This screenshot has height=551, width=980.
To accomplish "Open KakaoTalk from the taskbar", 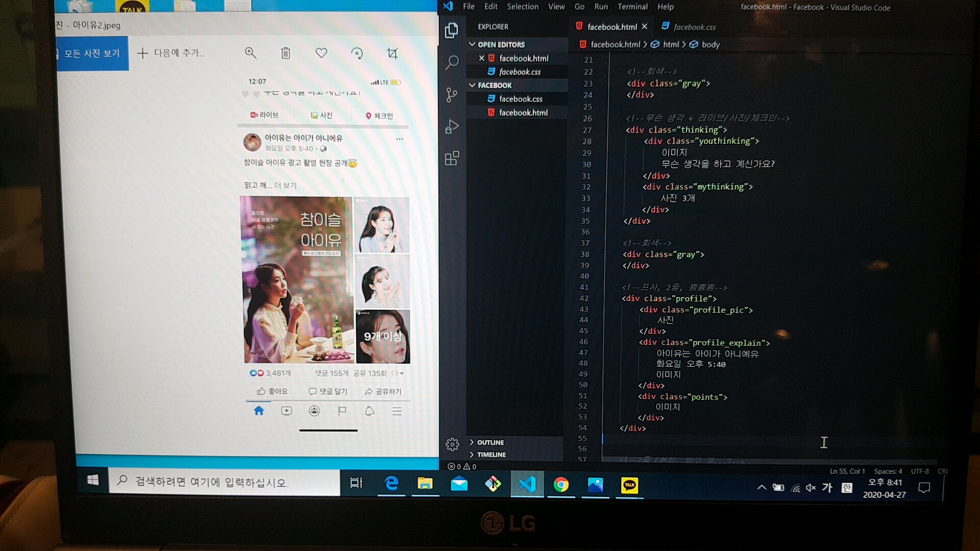I will 629,485.
